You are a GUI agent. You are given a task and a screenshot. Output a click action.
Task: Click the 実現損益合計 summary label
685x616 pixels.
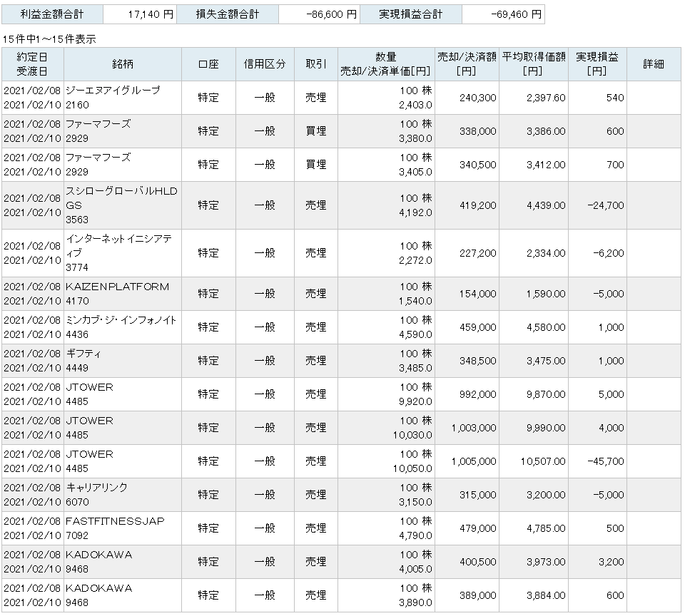(x=411, y=14)
